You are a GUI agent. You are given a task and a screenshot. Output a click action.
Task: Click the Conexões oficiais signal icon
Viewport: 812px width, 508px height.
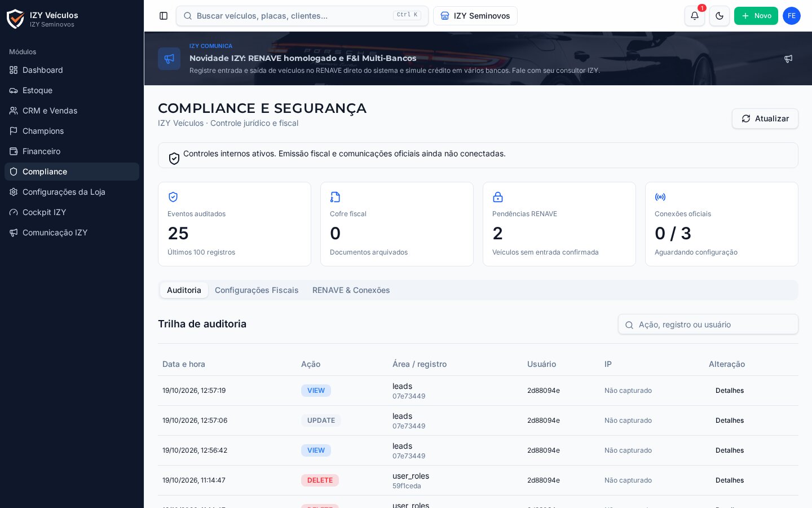pos(660,197)
